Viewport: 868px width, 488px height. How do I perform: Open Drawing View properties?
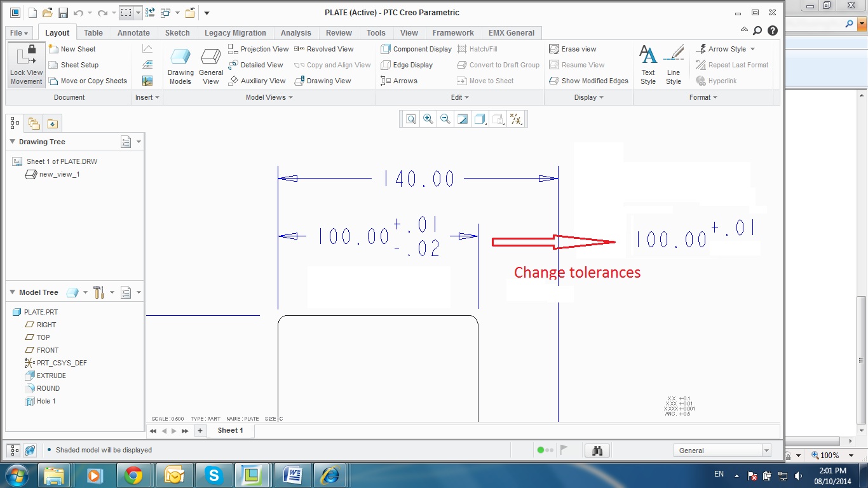coord(323,81)
